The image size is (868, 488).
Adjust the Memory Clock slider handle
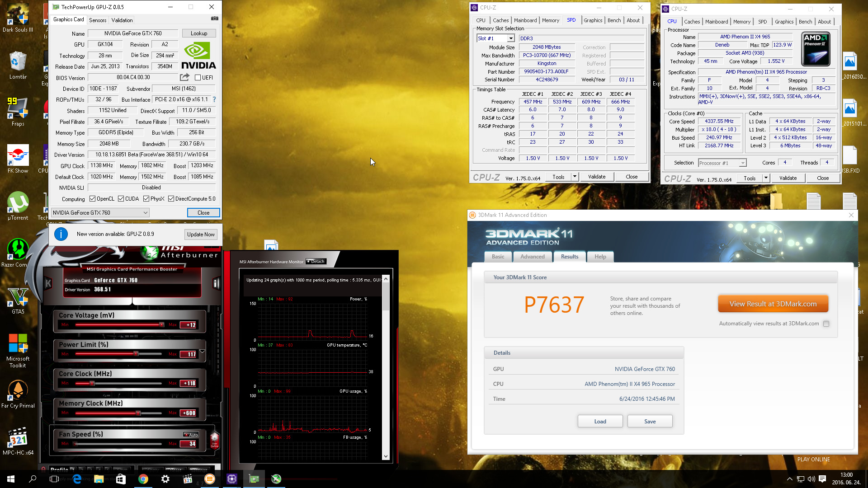pos(138,413)
